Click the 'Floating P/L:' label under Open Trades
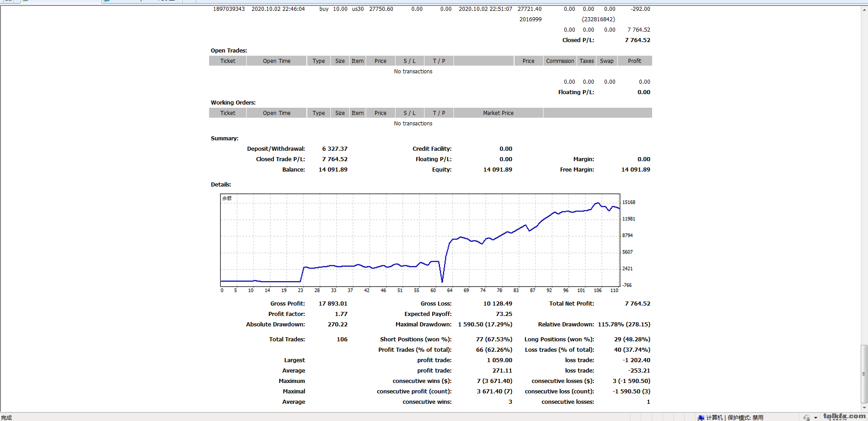868x421 pixels. (576, 92)
